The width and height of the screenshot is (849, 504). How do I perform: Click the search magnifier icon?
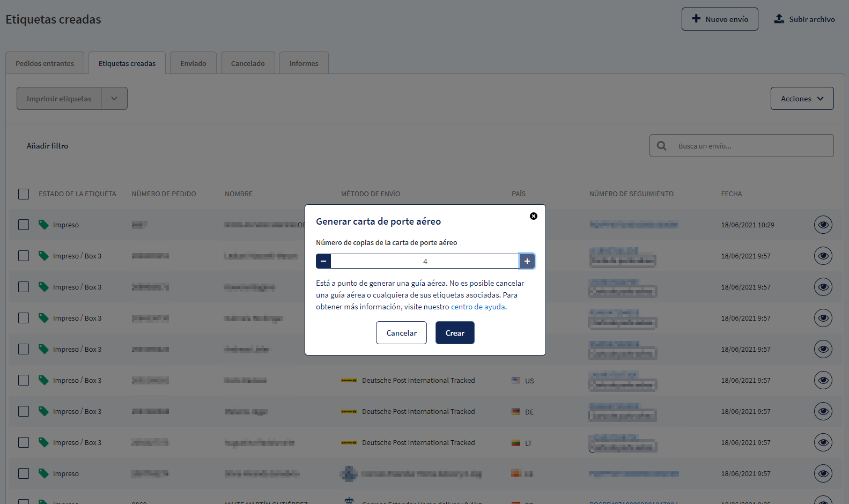662,146
